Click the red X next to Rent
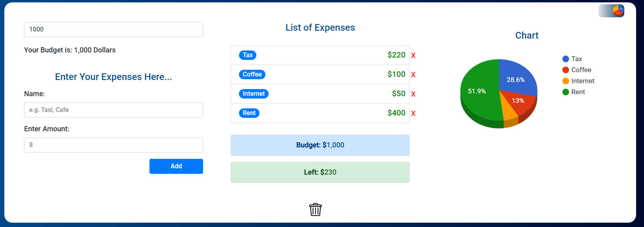Screen dimensions: 644x227 (x=413, y=113)
